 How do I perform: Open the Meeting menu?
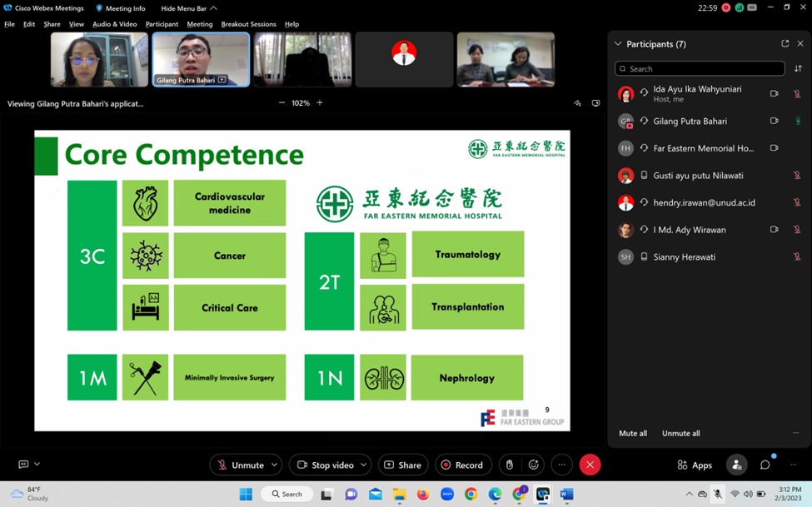199,24
